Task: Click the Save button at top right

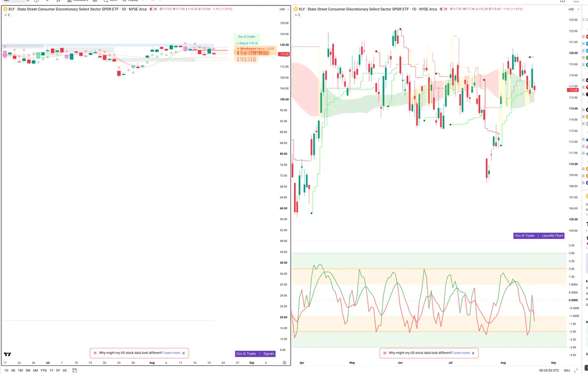Action: (x=576, y=1)
